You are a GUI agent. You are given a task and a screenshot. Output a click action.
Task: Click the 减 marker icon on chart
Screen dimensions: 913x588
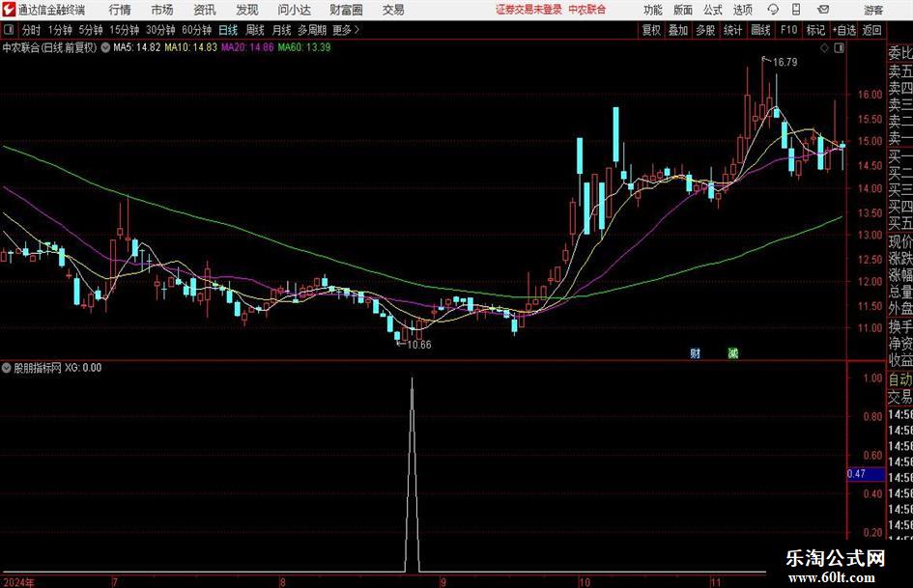pos(733,352)
